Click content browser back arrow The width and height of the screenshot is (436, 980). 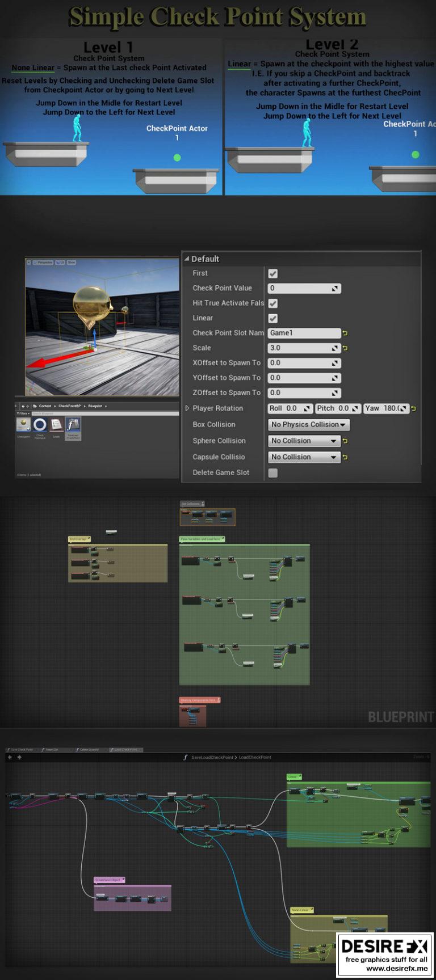pyautogui.click(x=23, y=406)
